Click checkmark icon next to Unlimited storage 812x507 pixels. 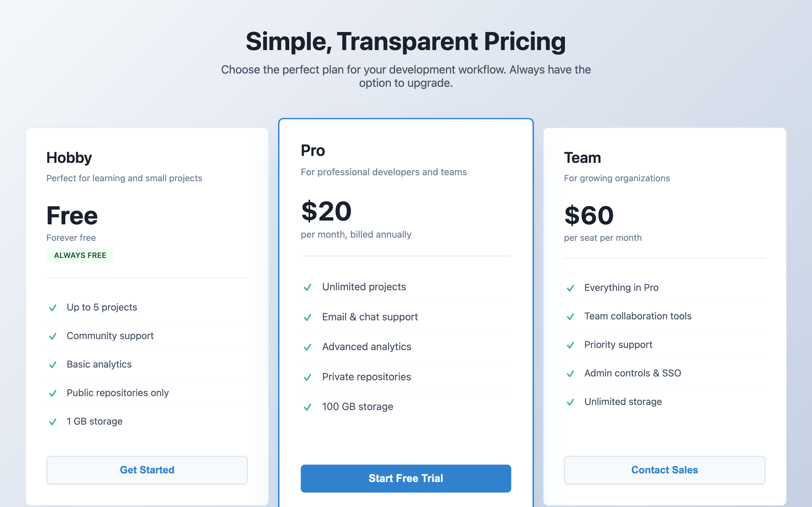coord(570,402)
